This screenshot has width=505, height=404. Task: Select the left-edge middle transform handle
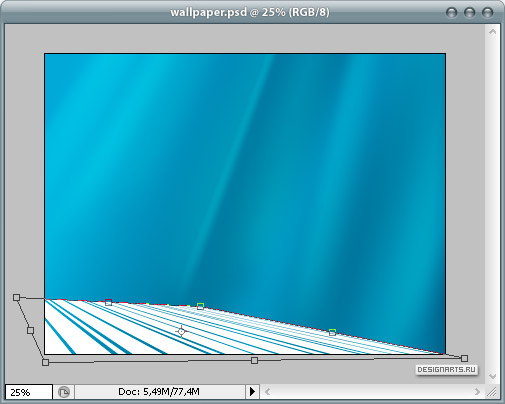(x=30, y=331)
